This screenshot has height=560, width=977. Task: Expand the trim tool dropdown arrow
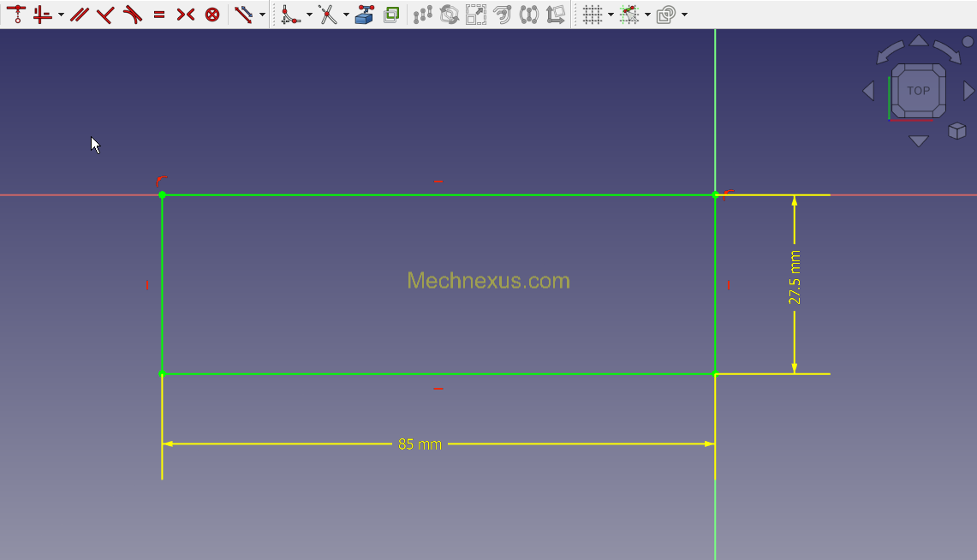(x=346, y=15)
